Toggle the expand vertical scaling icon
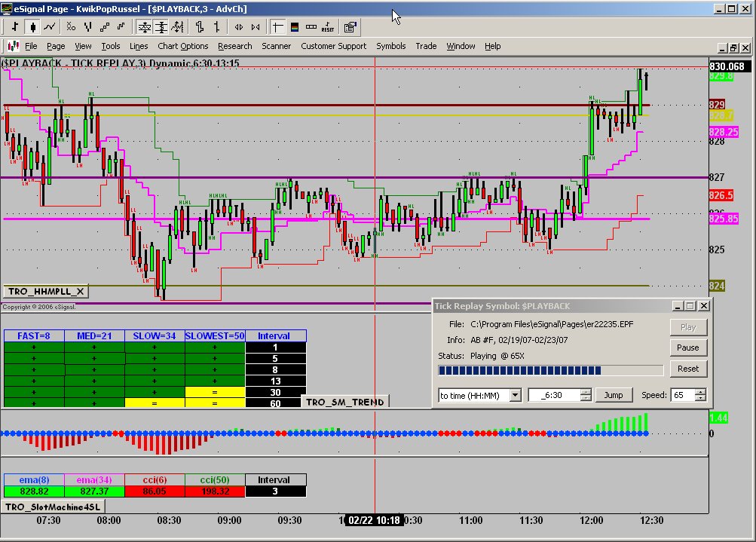Screen dimensions: 756x542 pyautogui.click(x=144, y=27)
